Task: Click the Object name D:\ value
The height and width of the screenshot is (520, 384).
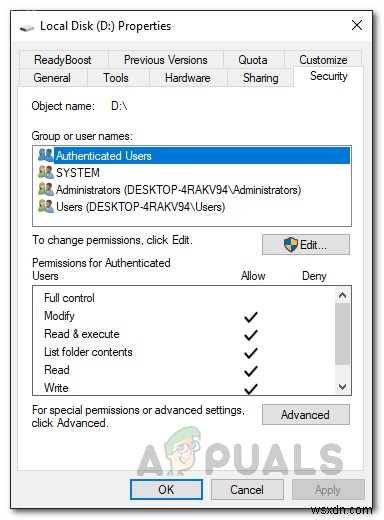Action: click(119, 106)
